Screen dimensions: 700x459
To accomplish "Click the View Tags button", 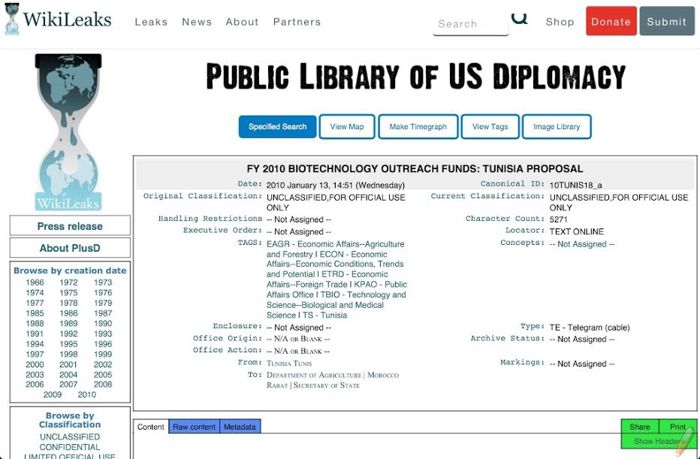I will click(490, 126).
